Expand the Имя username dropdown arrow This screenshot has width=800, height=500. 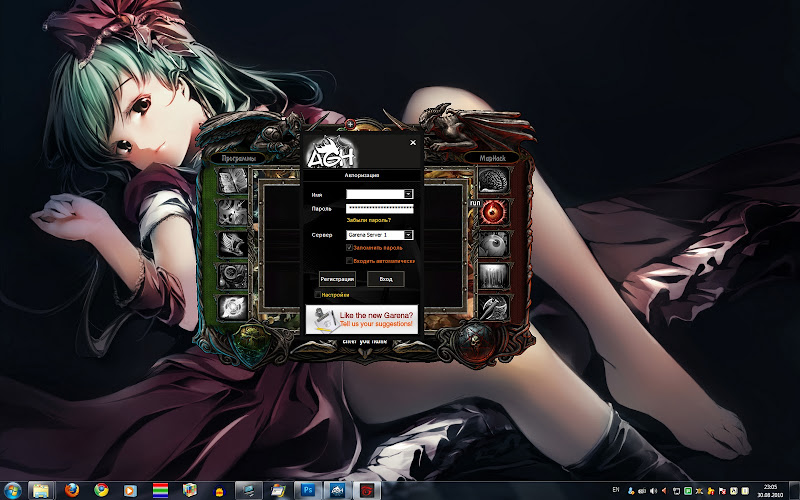tap(408, 194)
